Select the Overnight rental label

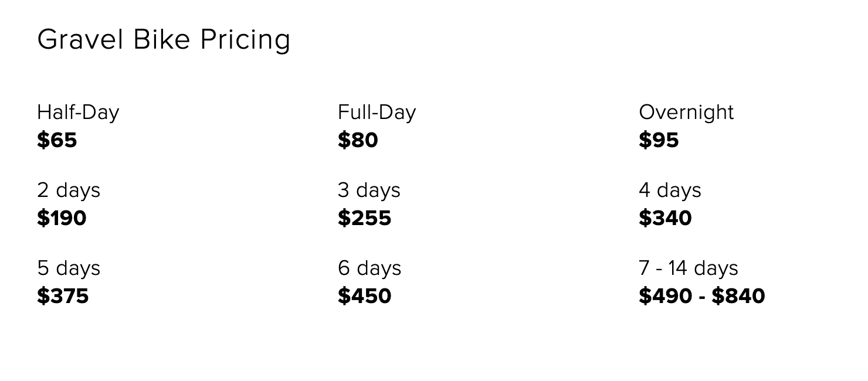686,112
